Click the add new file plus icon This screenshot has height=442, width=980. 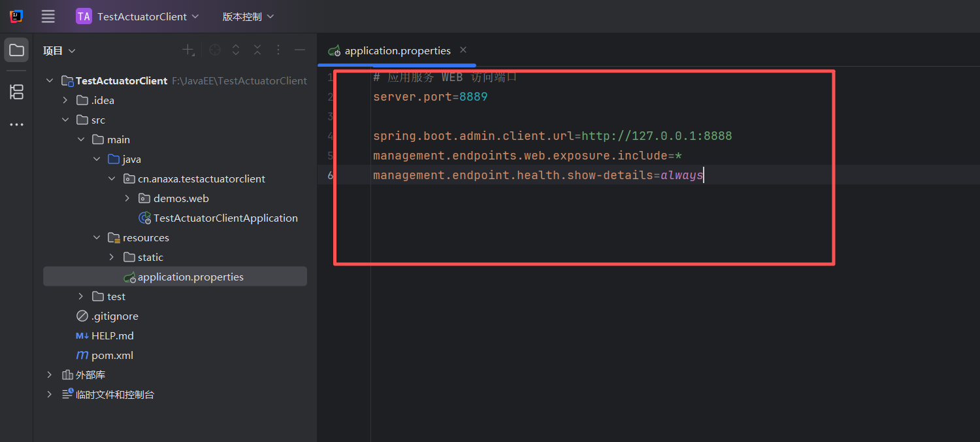188,50
